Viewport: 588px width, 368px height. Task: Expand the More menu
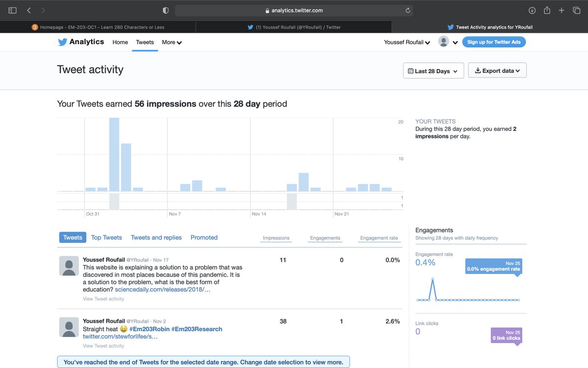(172, 42)
